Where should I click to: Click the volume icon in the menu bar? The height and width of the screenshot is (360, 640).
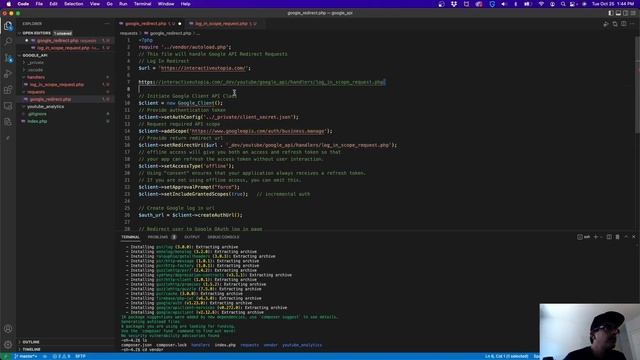(x=503, y=4)
